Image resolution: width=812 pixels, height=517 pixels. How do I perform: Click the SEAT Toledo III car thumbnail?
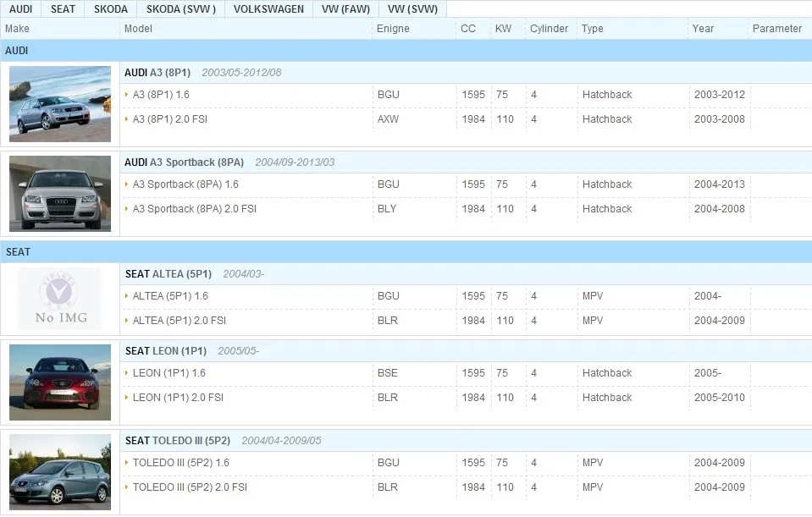60,472
